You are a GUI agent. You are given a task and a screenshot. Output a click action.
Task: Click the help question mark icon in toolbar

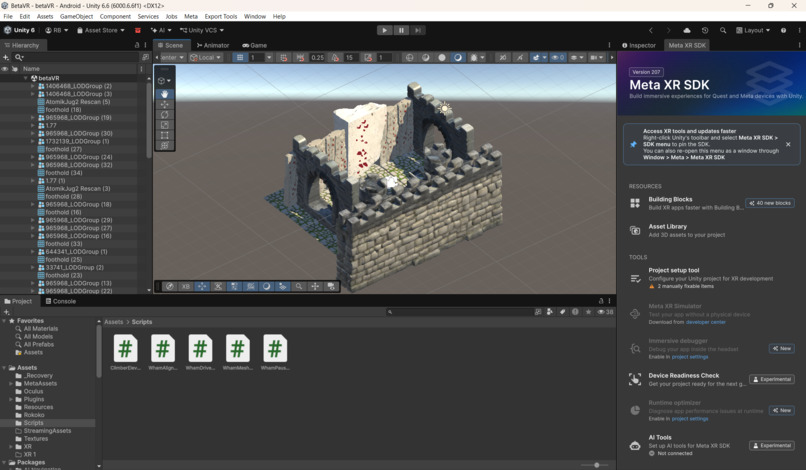pos(783,30)
